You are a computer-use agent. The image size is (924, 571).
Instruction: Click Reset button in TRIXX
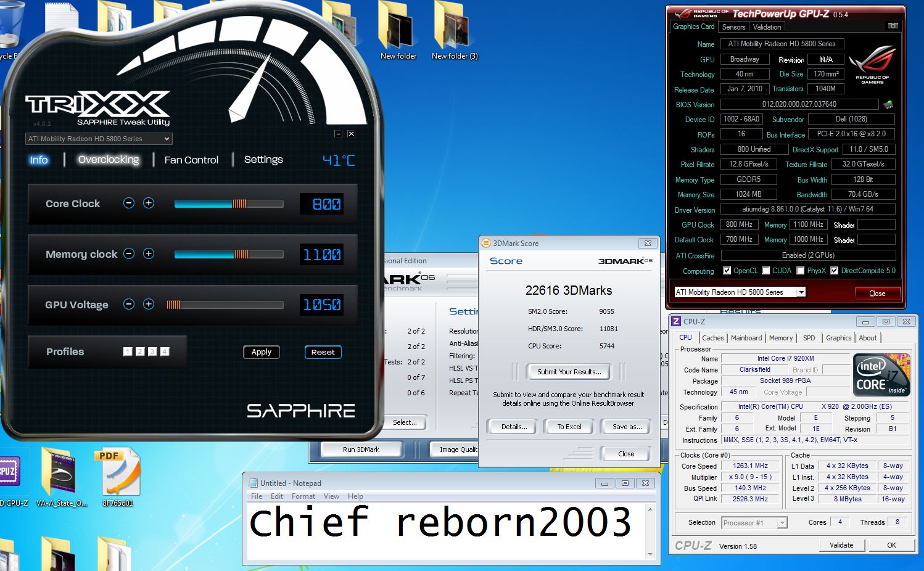coord(323,352)
